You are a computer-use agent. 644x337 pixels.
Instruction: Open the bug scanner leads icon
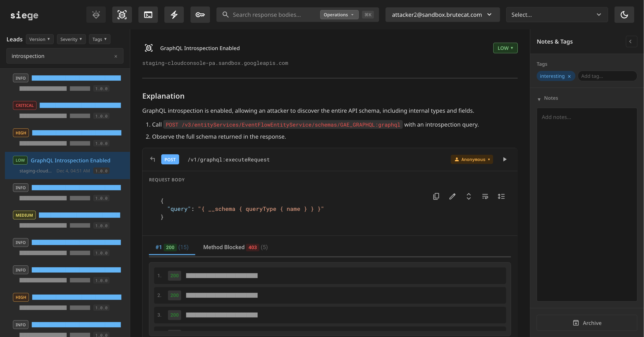pos(122,15)
